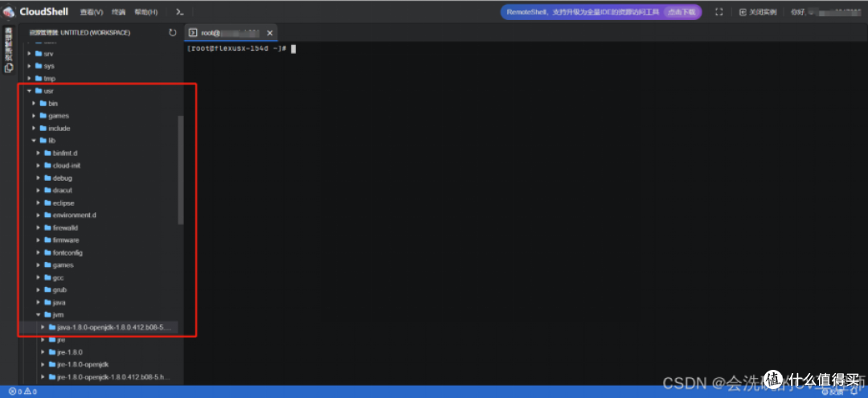This screenshot has width=868, height=398.
Task: Open the new terminal prompt icon in menu bar
Action: point(179,11)
